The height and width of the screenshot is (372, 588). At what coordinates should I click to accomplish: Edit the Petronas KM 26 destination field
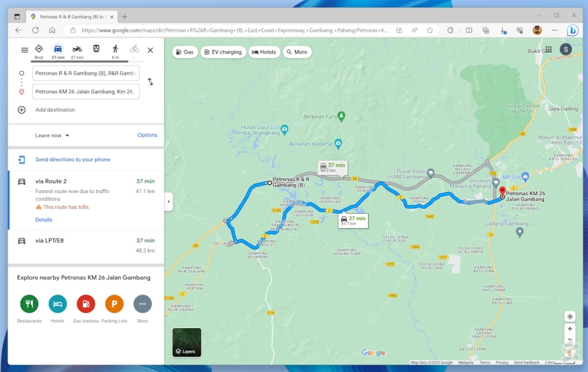coord(86,92)
